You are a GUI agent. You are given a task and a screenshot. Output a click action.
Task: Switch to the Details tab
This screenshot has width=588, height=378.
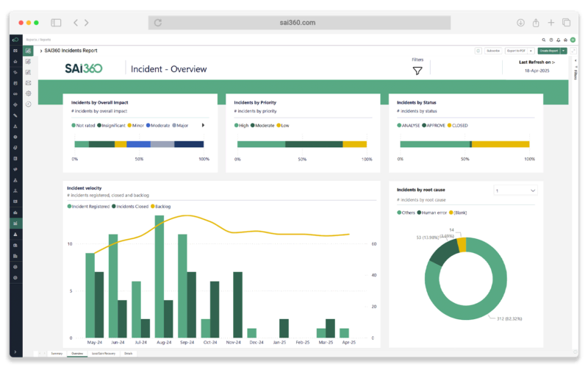pos(128,354)
